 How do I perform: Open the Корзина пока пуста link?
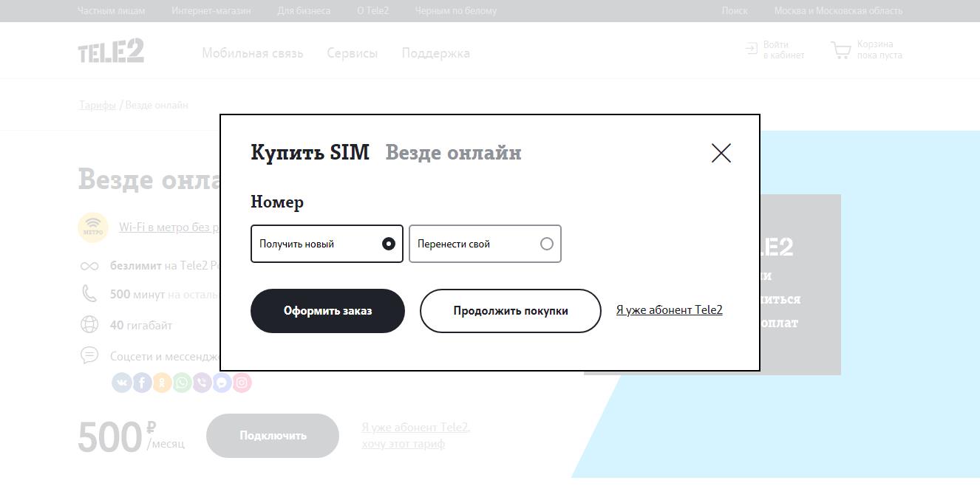pos(879,49)
